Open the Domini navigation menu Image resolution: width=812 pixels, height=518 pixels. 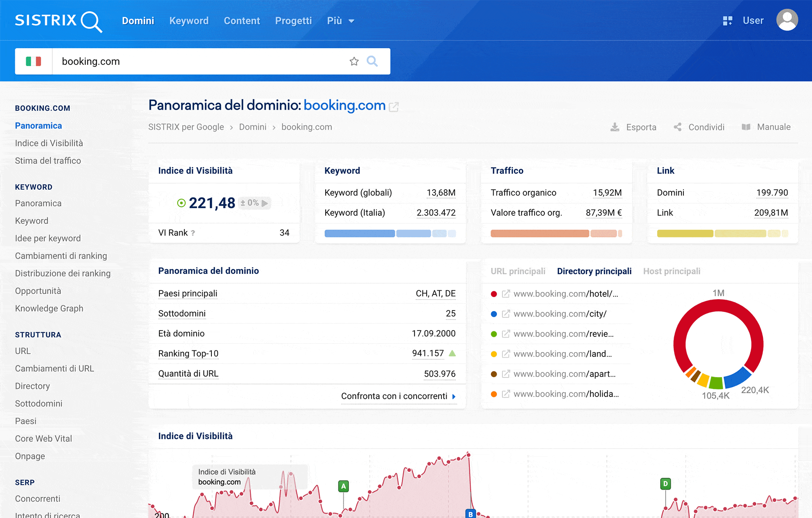tap(138, 21)
